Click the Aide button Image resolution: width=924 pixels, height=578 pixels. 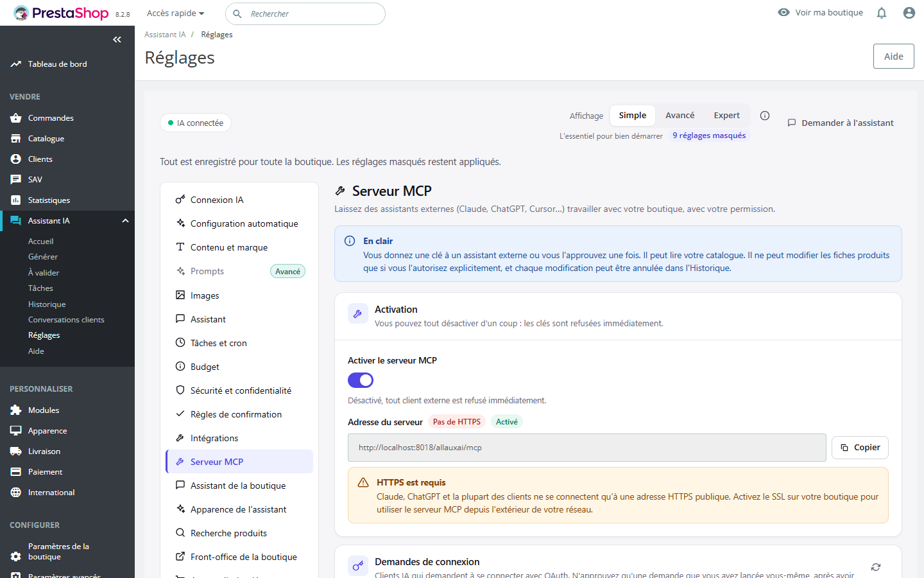tap(893, 57)
